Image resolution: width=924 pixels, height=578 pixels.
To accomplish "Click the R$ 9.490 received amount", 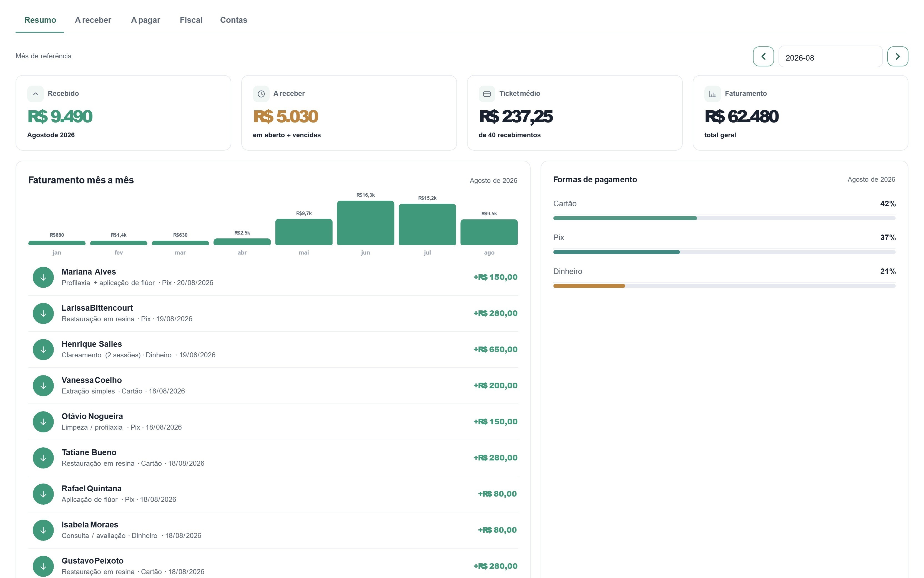I will pos(60,117).
